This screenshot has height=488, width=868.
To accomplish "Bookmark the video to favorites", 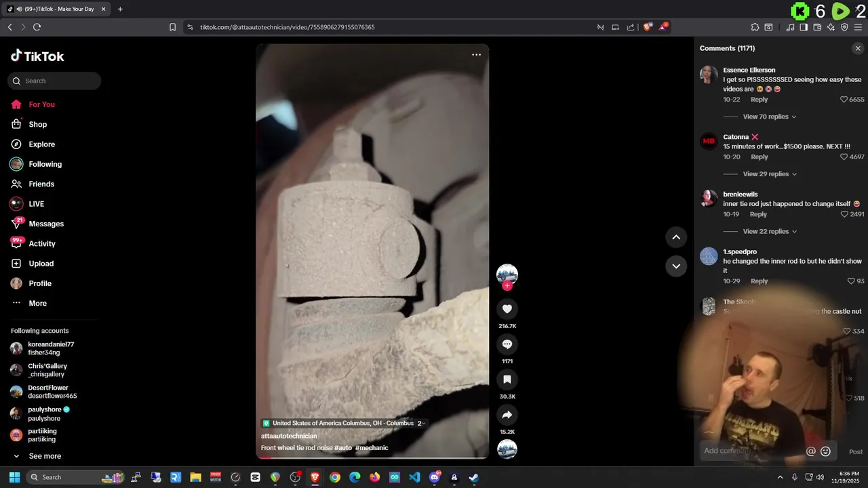I will coord(507,380).
